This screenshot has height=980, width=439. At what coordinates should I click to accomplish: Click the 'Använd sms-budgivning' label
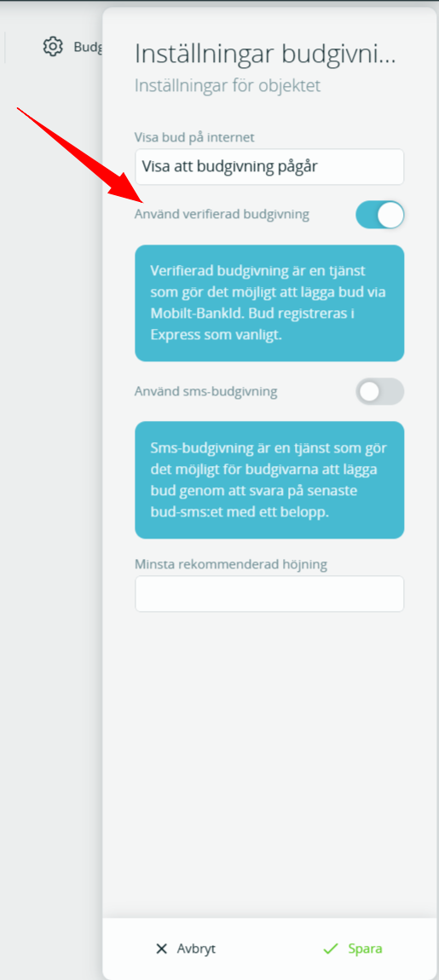click(x=205, y=392)
